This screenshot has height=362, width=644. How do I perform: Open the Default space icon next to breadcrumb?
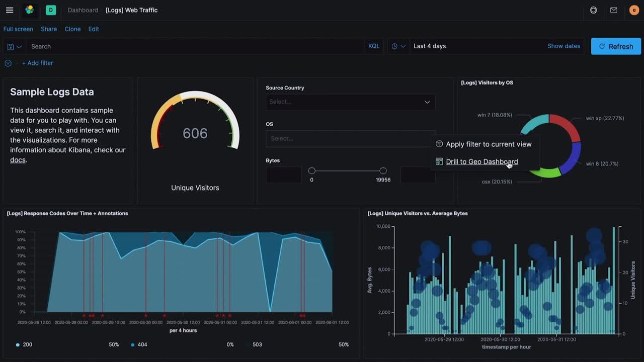(50, 10)
